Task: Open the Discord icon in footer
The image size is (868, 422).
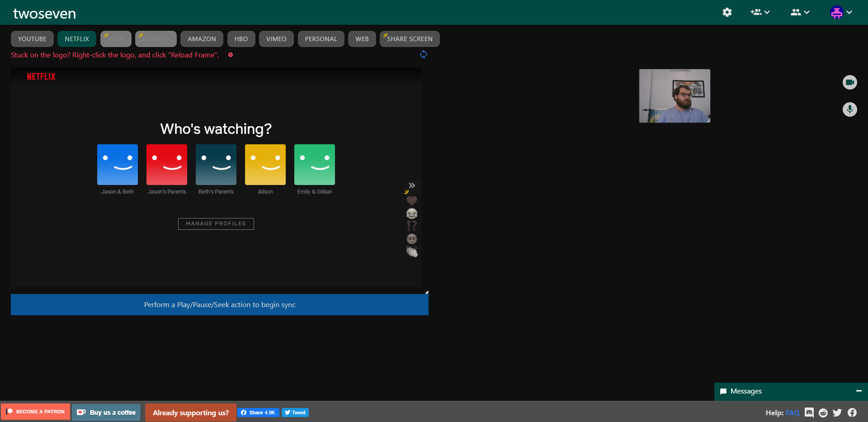Action: (809, 413)
